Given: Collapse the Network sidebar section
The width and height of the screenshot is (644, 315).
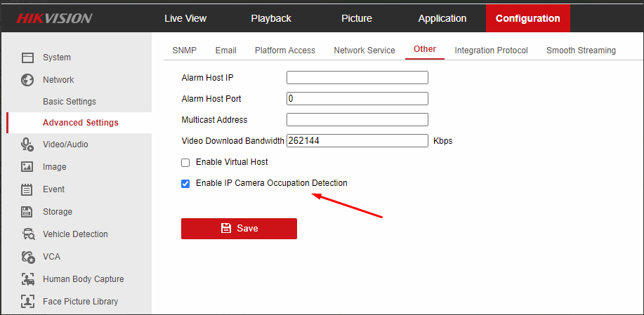Looking at the screenshot, I should 58,79.
